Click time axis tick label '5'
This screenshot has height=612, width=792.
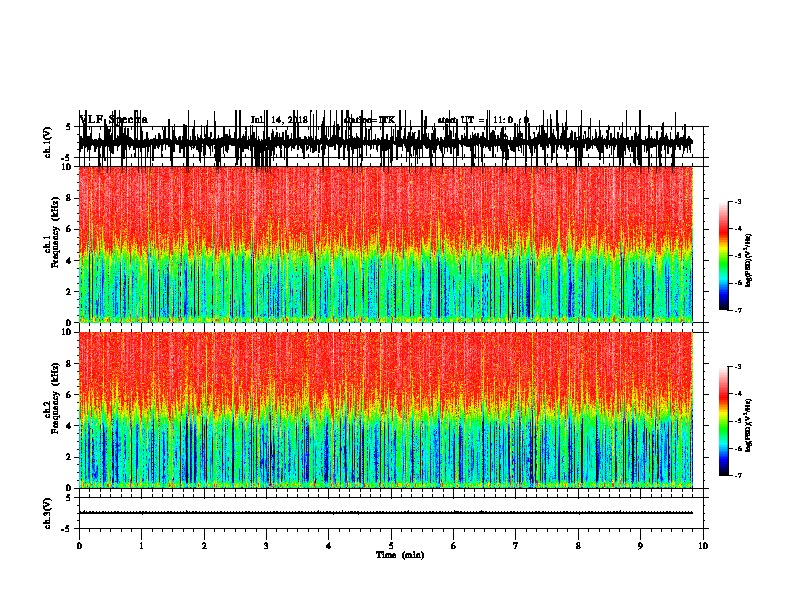coord(391,546)
